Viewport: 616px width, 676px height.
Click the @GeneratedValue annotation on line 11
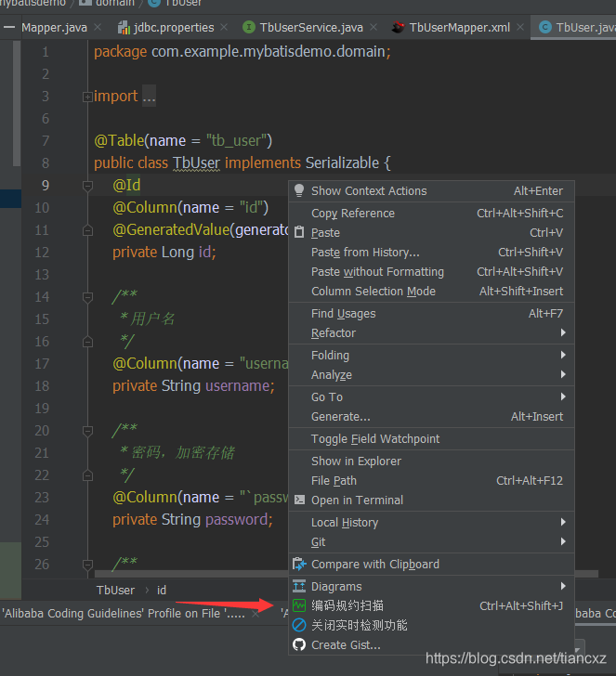(x=171, y=229)
